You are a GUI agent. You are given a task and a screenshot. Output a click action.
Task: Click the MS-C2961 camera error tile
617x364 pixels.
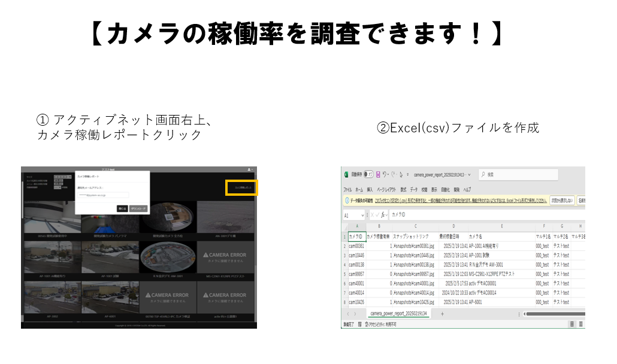225,257
